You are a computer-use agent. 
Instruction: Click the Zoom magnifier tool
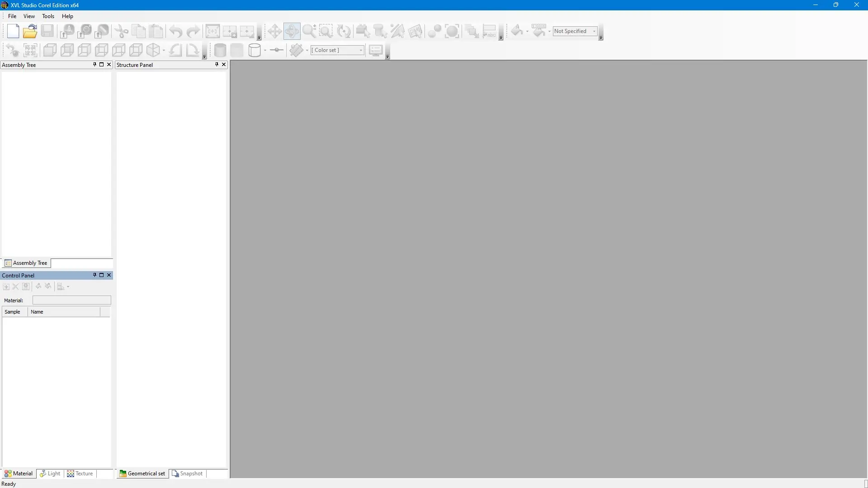pyautogui.click(x=309, y=31)
